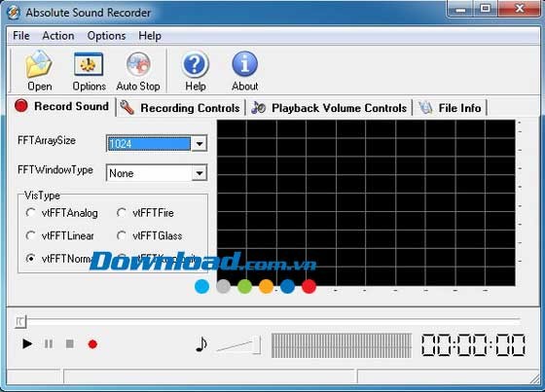Select the vtFFTFire radio button
The image size is (545, 392).
tap(122, 213)
